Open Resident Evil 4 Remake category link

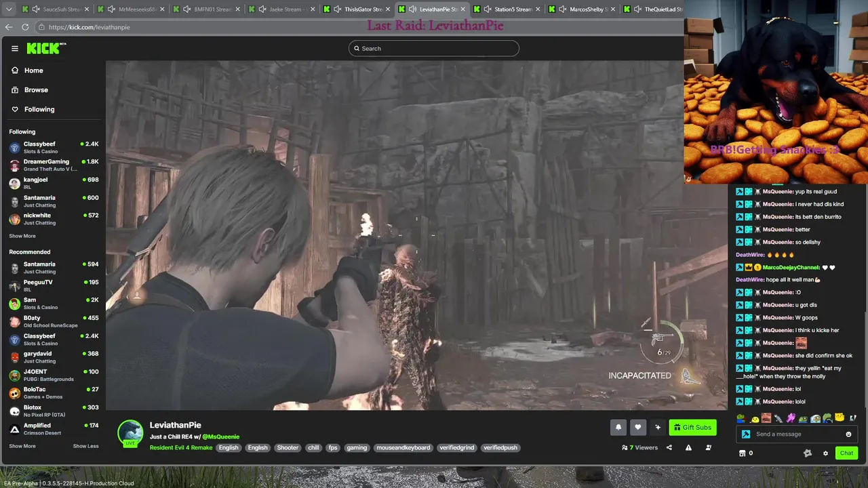pyautogui.click(x=181, y=447)
